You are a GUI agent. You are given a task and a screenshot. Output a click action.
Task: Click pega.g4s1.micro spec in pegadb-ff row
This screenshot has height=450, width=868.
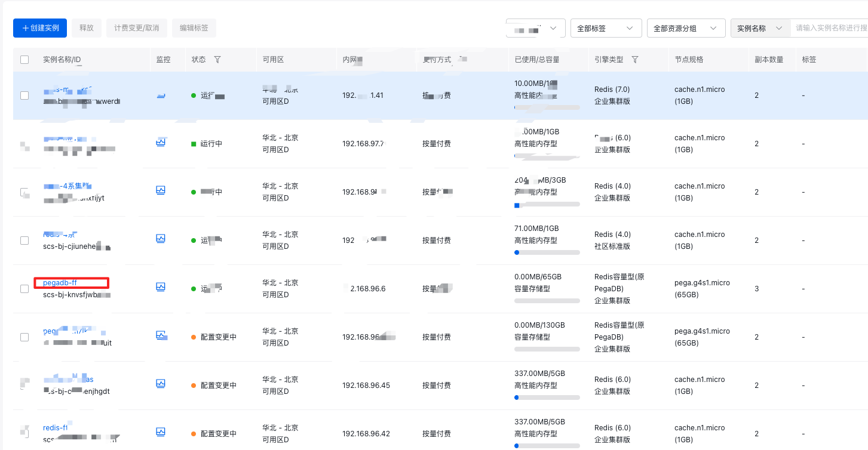[702, 283]
